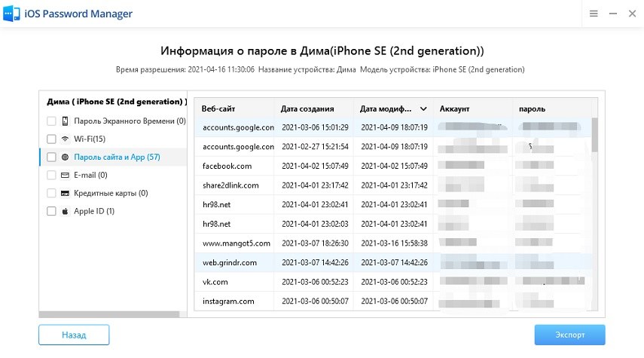Screen dimensions: 644x358
Task: Click the iOS Password Manager logo icon
Action: [13, 14]
